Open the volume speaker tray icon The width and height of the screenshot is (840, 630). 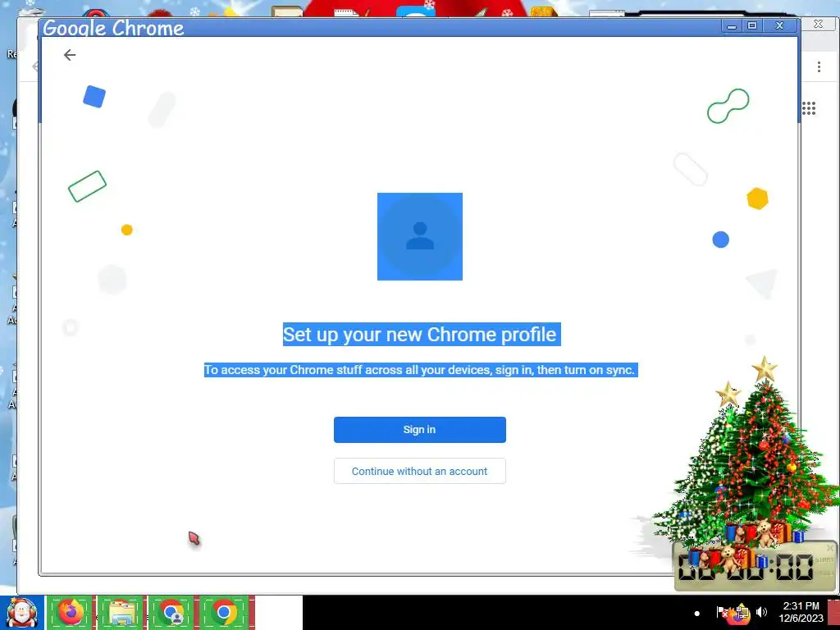tap(761, 612)
